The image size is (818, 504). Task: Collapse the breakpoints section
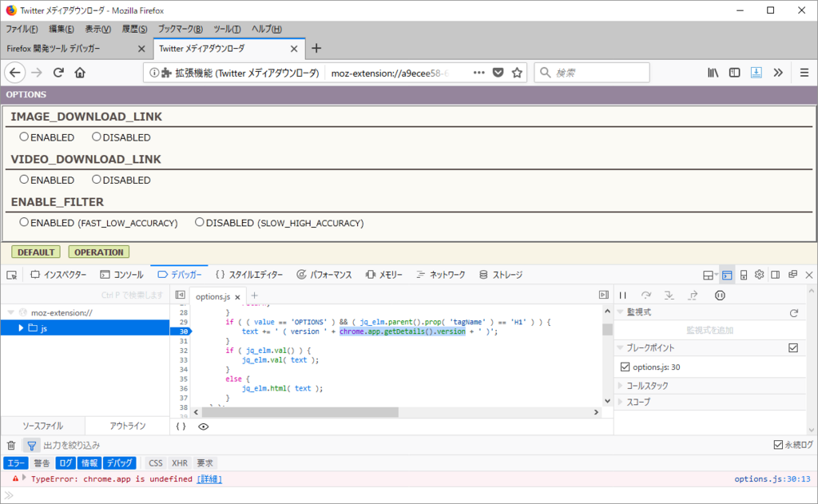[x=620, y=347]
